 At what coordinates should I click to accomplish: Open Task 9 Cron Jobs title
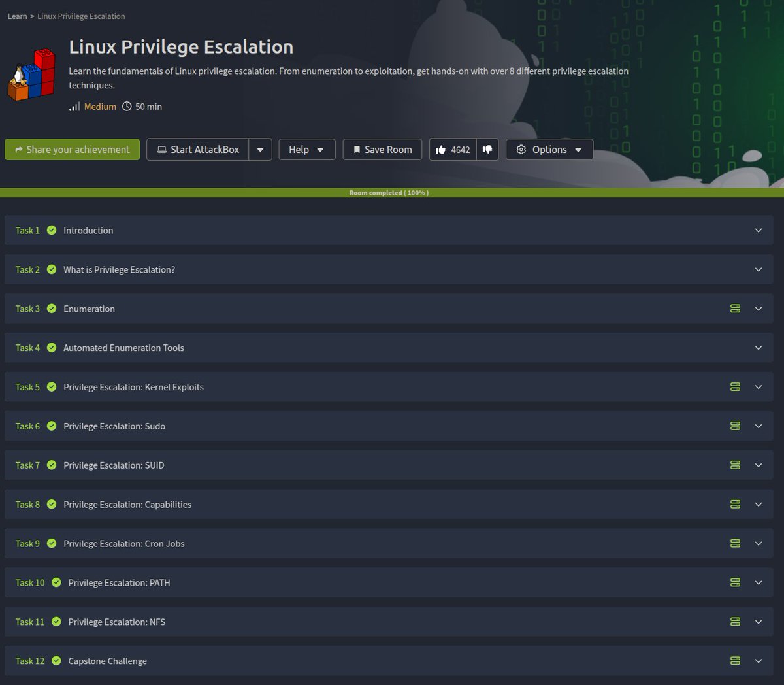[124, 544]
